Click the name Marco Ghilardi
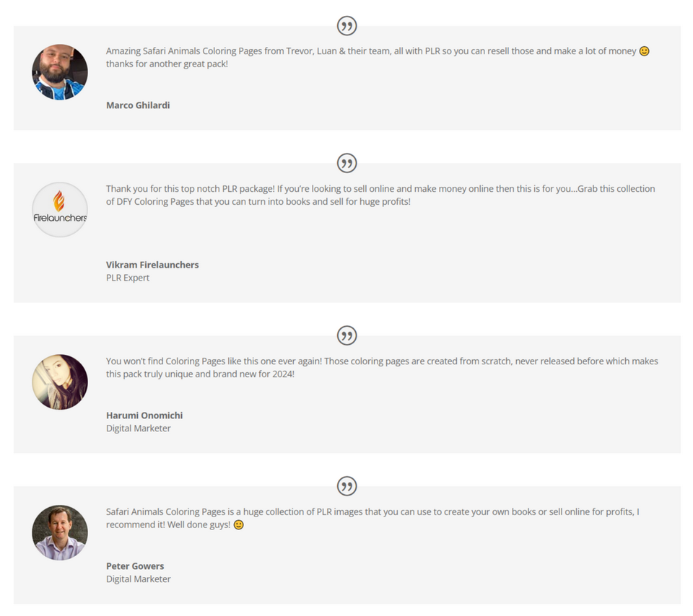 click(x=138, y=105)
